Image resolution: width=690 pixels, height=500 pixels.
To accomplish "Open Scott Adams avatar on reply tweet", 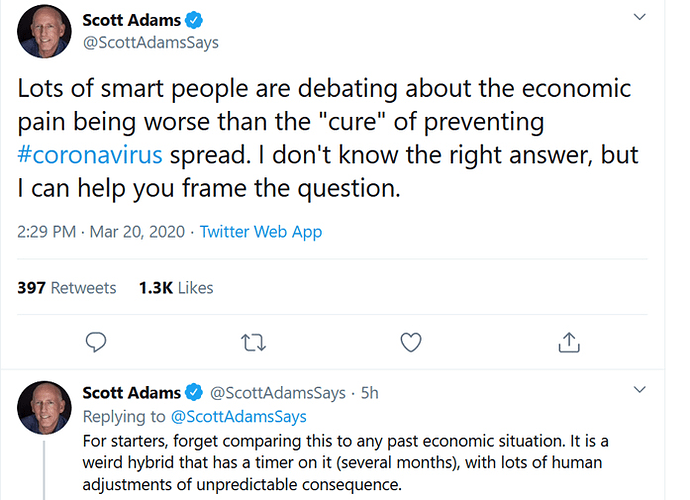I will click(x=44, y=408).
